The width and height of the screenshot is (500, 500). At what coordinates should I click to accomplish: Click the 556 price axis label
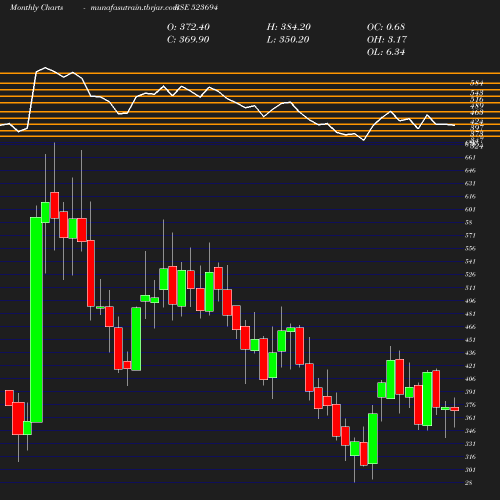(x=470, y=248)
